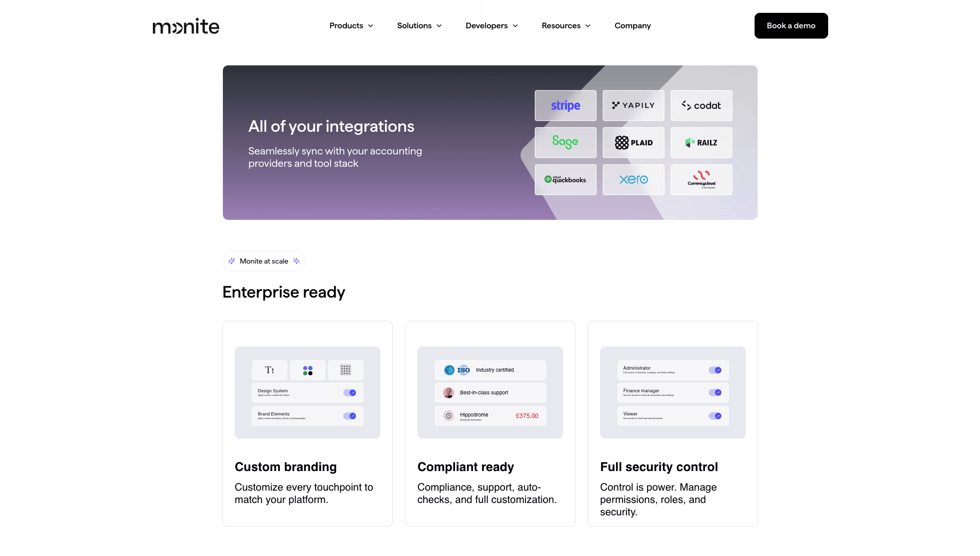Click the Enterprise ready heading
The image size is (980, 556).
284,292
